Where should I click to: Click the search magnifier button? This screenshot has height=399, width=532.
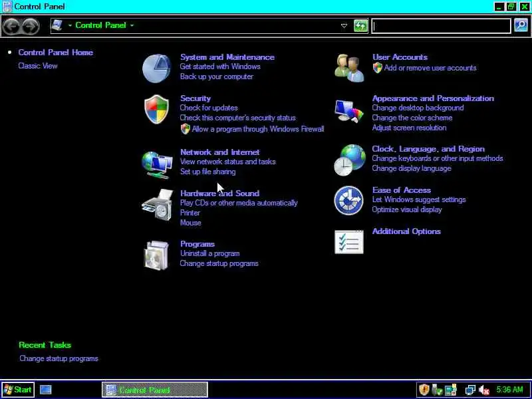[521, 25]
